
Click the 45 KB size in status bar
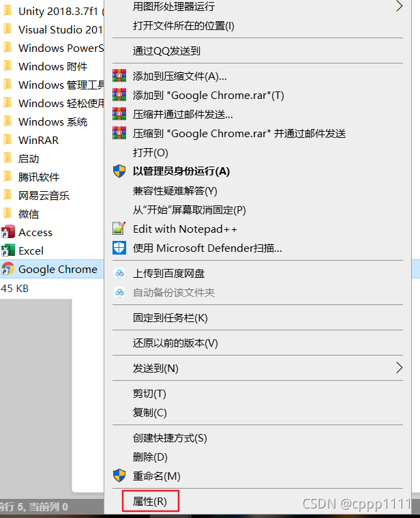[14, 289]
